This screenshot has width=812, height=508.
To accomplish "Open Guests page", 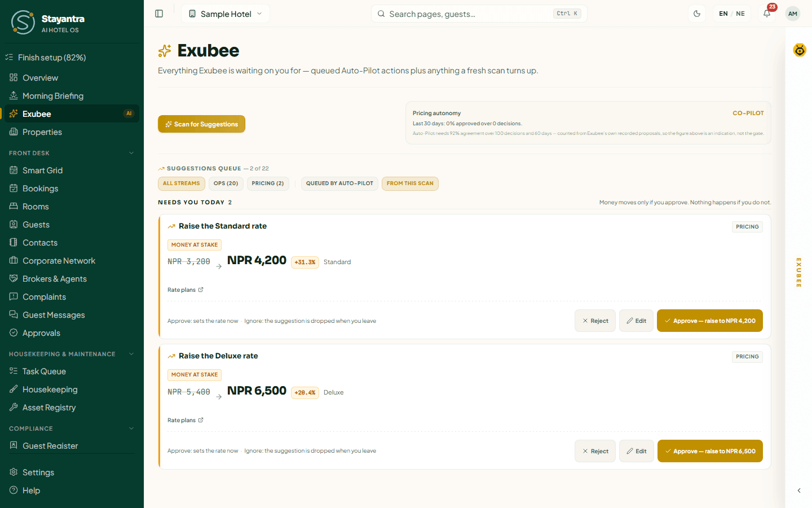I will tap(72, 225).
